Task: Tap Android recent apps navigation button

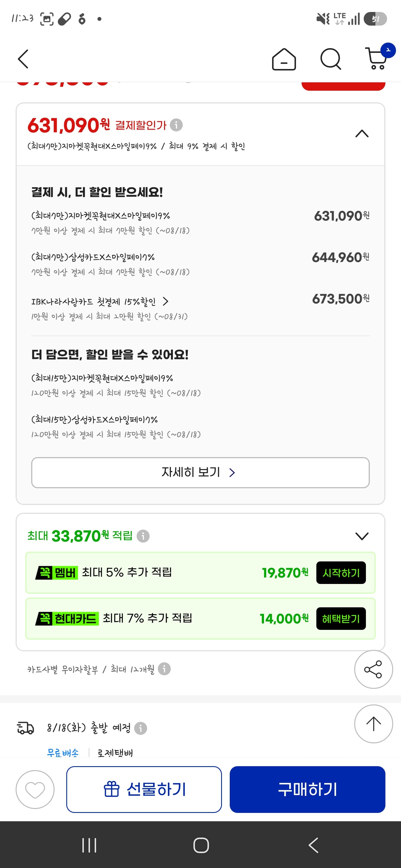Action: click(89, 845)
